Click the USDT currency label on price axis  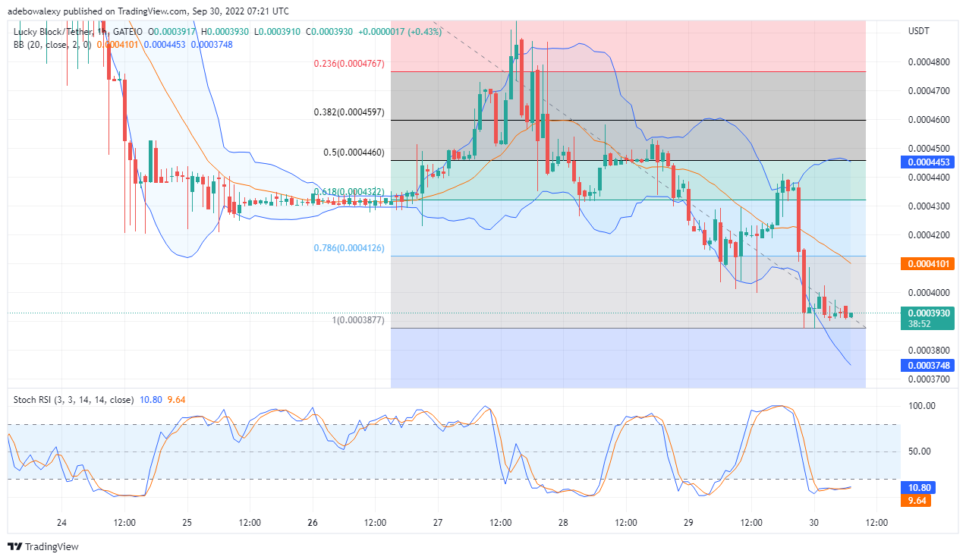pyautogui.click(x=919, y=31)
